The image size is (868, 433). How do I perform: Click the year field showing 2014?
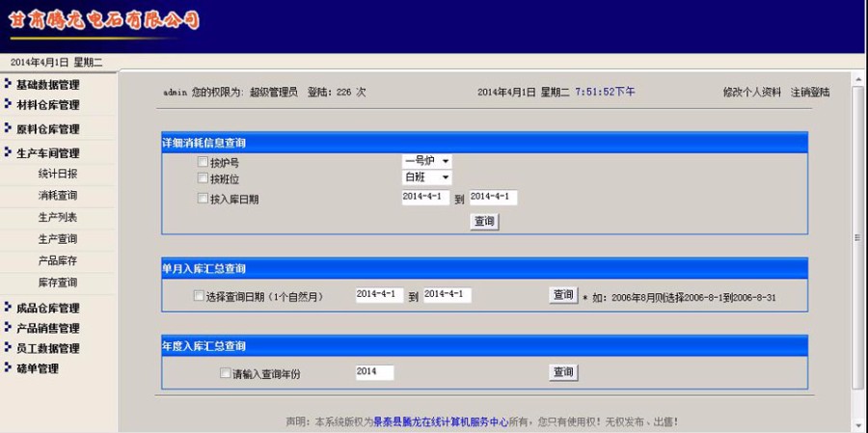[375, 372]
